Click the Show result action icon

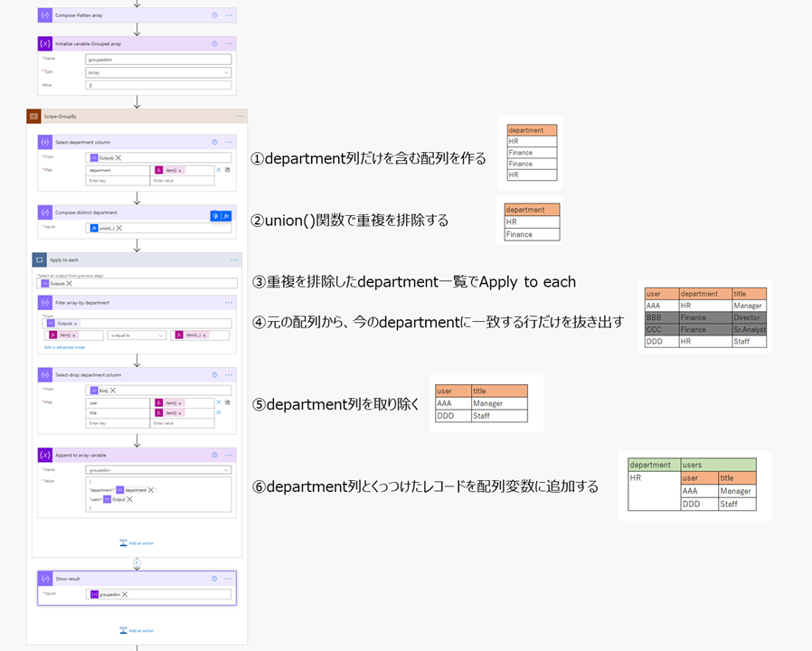pyautogui.click(x=43, y=579)
